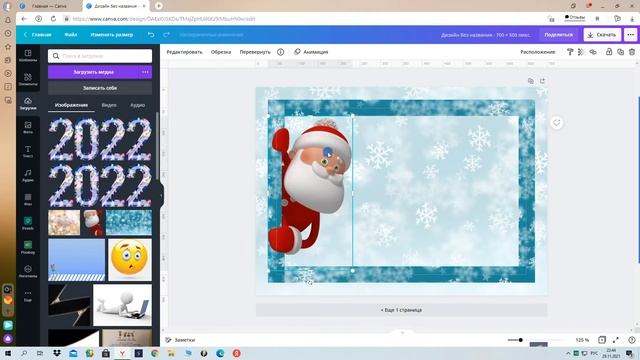
Task: Switch to the Images tab
Action: click(x=71, y=105)
